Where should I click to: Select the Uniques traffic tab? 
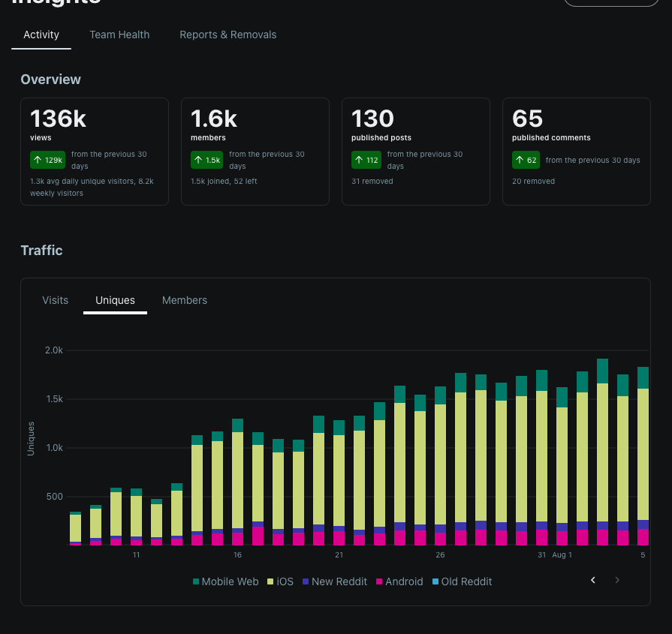116,300
